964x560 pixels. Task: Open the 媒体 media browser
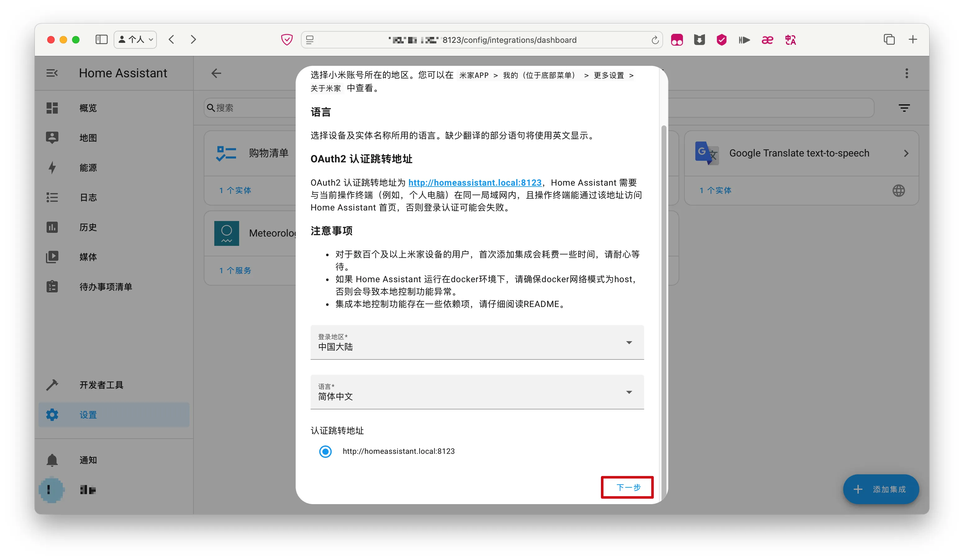114,257
